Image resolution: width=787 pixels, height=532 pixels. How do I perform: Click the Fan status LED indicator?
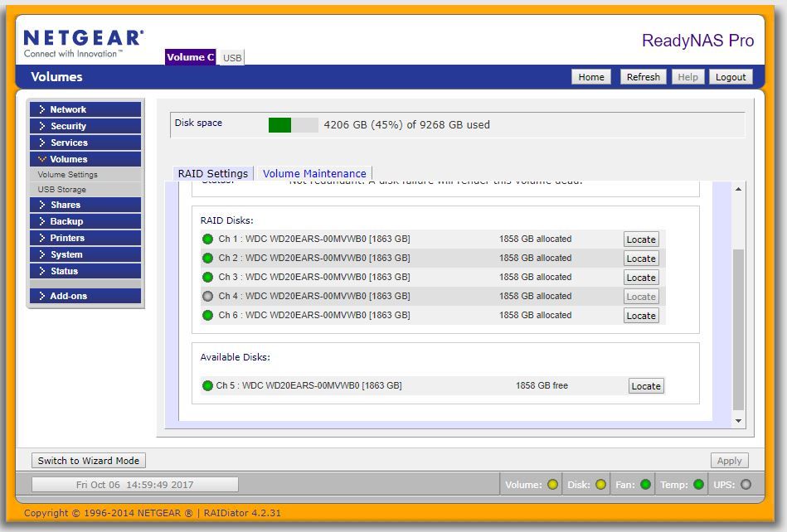645,485
